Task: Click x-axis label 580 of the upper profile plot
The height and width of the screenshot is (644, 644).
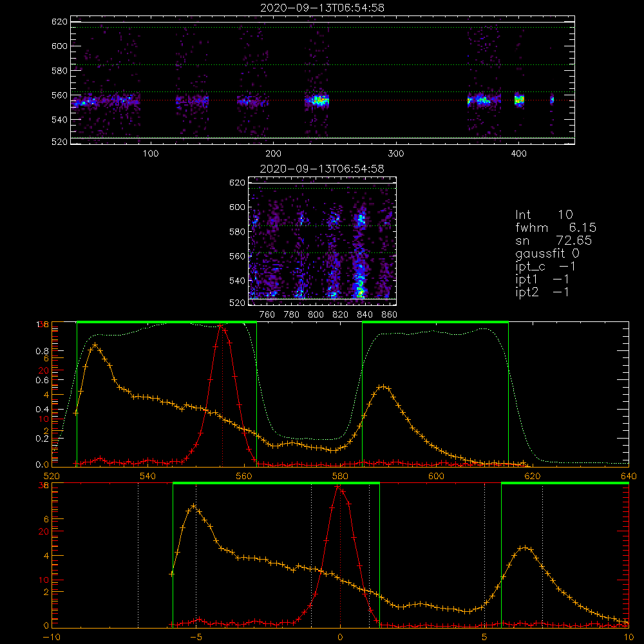Action: coord(340,476)
